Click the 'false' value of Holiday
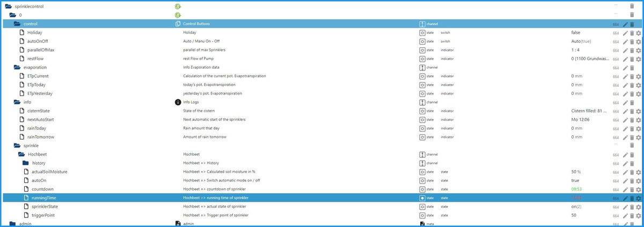Viewport: 644px width, 227px height. tap(576, 33)
